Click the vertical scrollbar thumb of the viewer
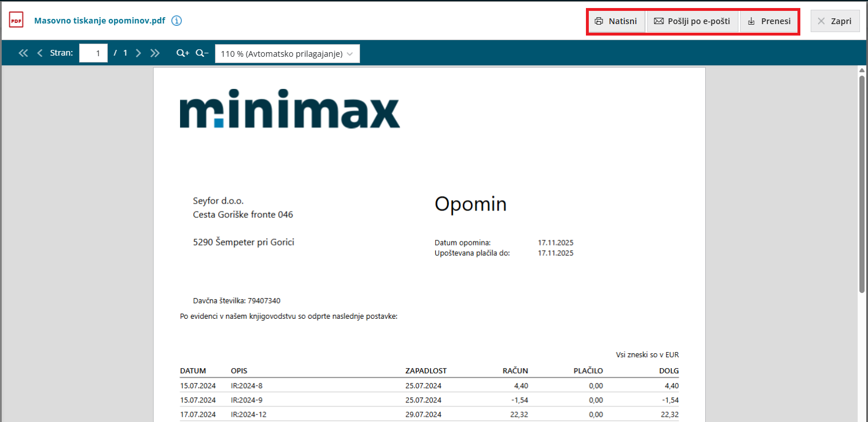This screenshot has width=868, height=422. tap(861, 183)
